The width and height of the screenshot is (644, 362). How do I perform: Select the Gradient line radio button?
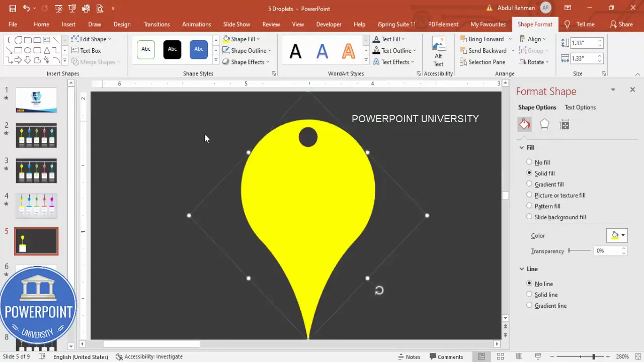pyautogui.click(x=529, y=305)
